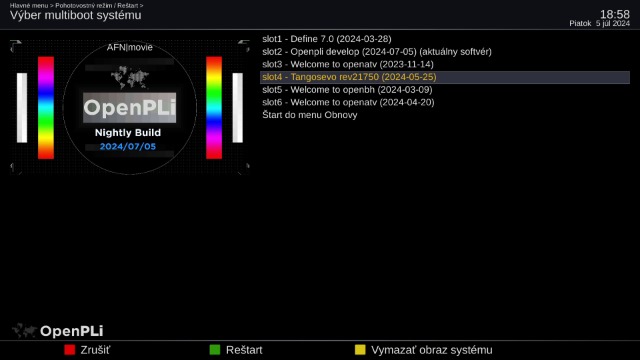This screenshot has height=360, width=640.
Task: Click the Hlavné menu breadcrumb path
Action: pyautogui.click(x=76, y=5)
